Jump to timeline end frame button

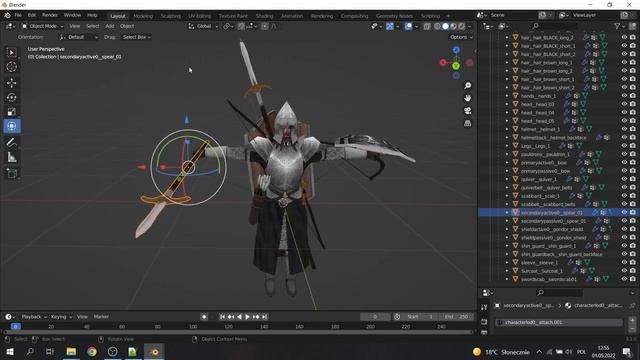point(264,317)
